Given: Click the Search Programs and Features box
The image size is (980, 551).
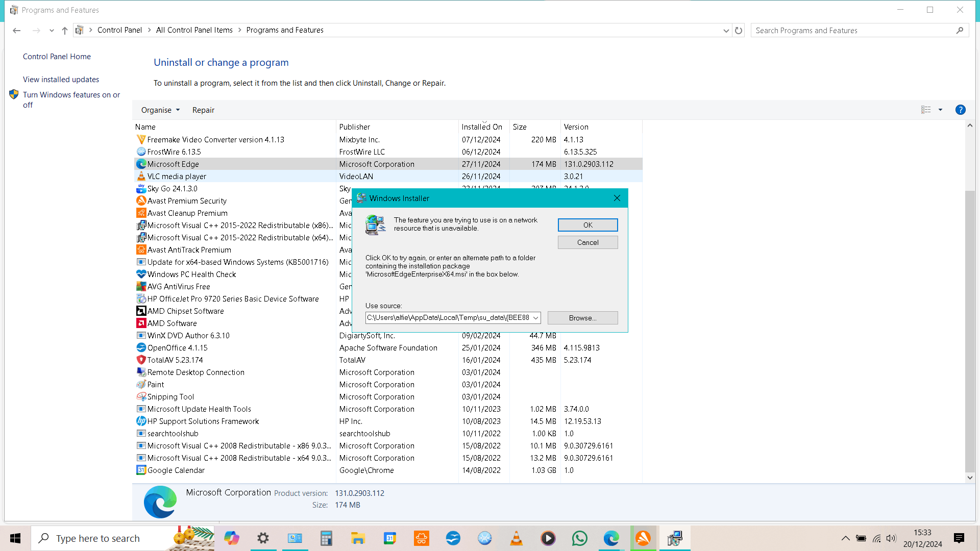Looking at the screenshot, I should pos(852,31).
